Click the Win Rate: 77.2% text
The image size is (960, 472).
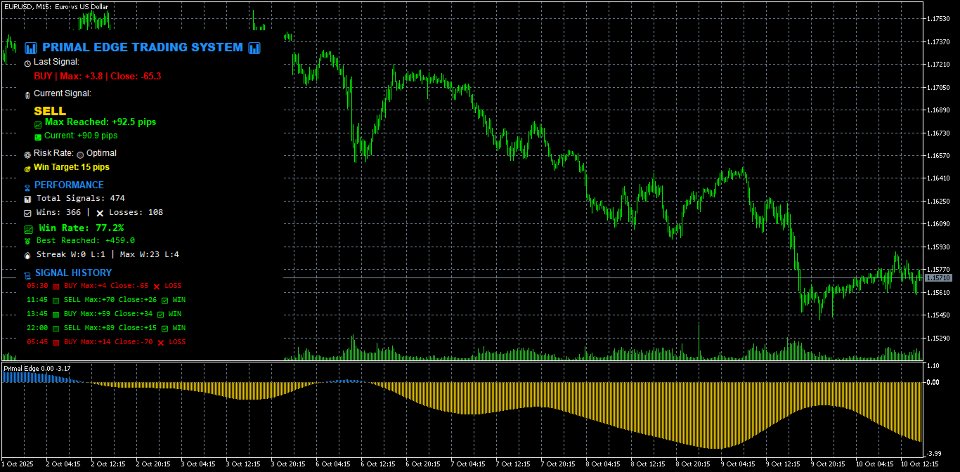81,227
